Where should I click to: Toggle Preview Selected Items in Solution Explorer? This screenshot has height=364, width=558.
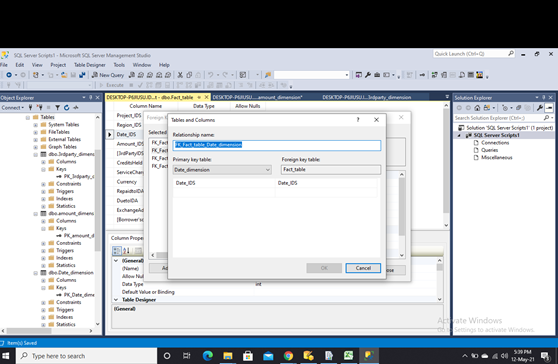coord(549,108)
